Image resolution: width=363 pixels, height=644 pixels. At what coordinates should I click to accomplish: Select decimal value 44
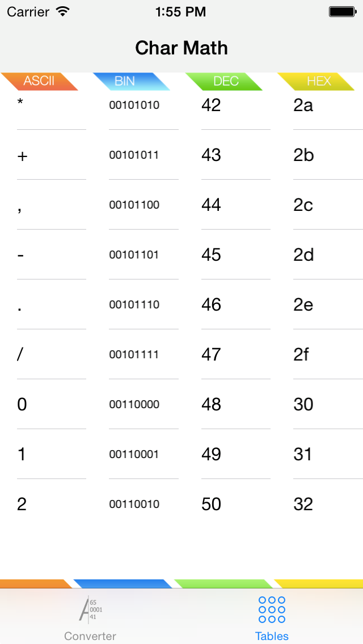coord(211,205)
